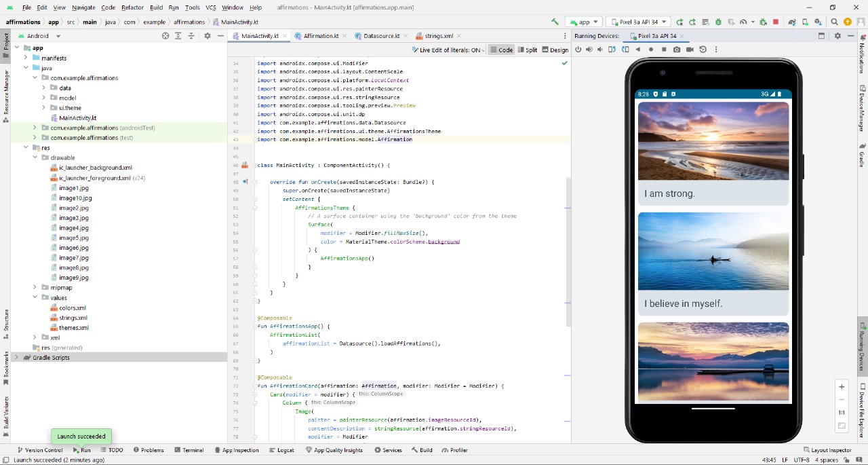Collapse the drawable folder
The image size is (868, 465).
pos(35,157)
